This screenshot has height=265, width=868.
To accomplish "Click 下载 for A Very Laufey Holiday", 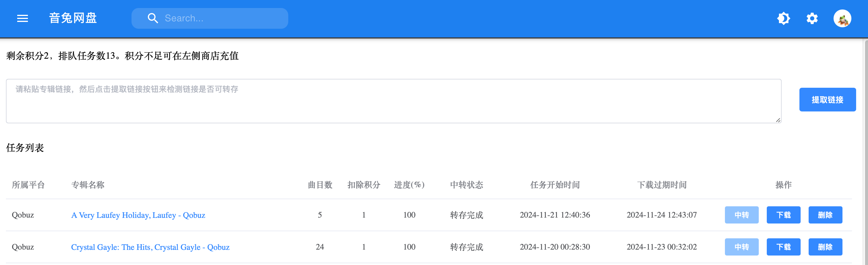I will (783, 215).
